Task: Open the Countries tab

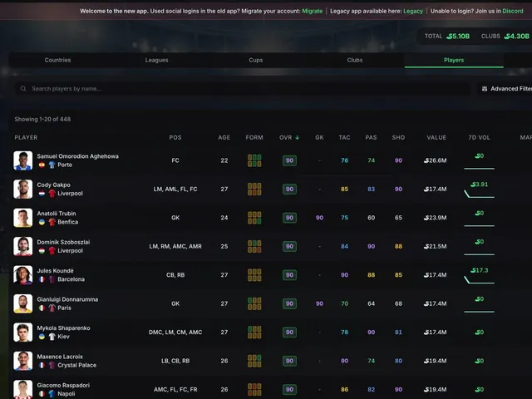Action: [x=57, y=60]
